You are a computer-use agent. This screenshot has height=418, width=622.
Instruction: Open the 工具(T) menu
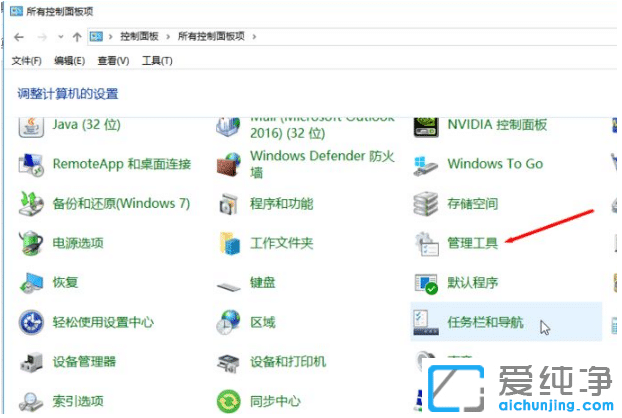point(157,61)
